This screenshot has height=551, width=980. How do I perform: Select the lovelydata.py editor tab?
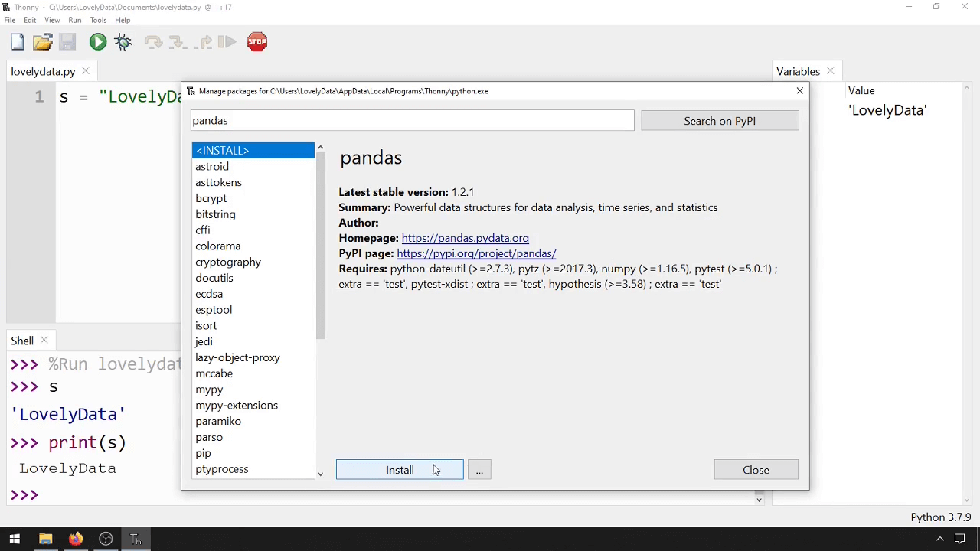pos(43,71)
